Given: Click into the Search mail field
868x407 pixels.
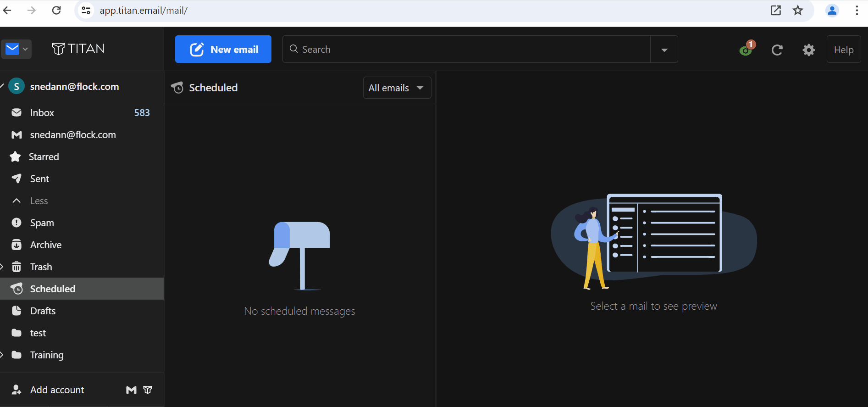Looking at the screenshot, I should pyautogui.click(x=466, y=49).
